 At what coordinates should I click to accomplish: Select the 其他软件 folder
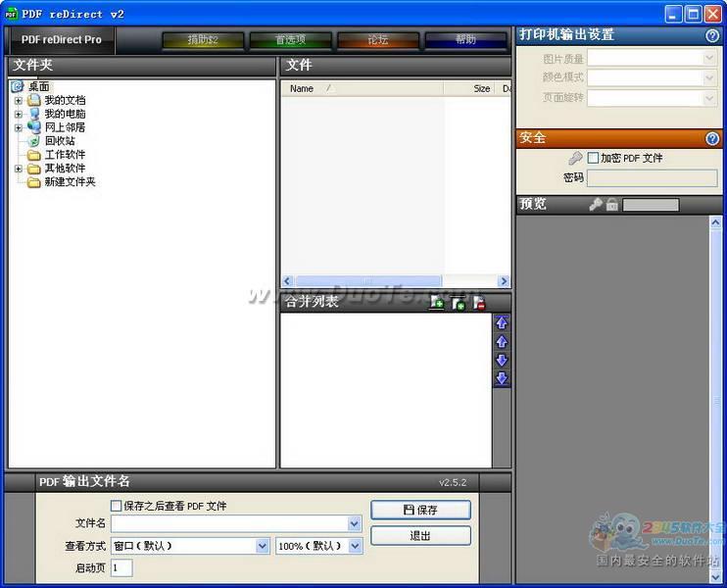65,169
